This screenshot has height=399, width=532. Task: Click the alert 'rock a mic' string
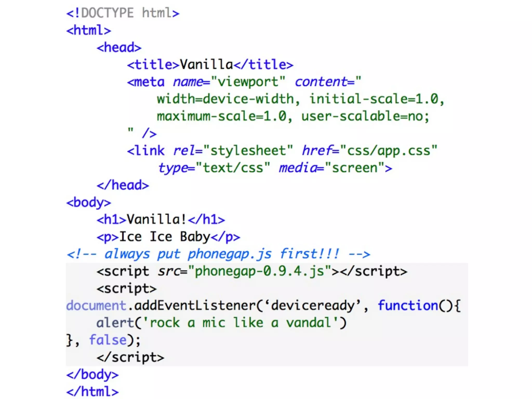[240, 323]
